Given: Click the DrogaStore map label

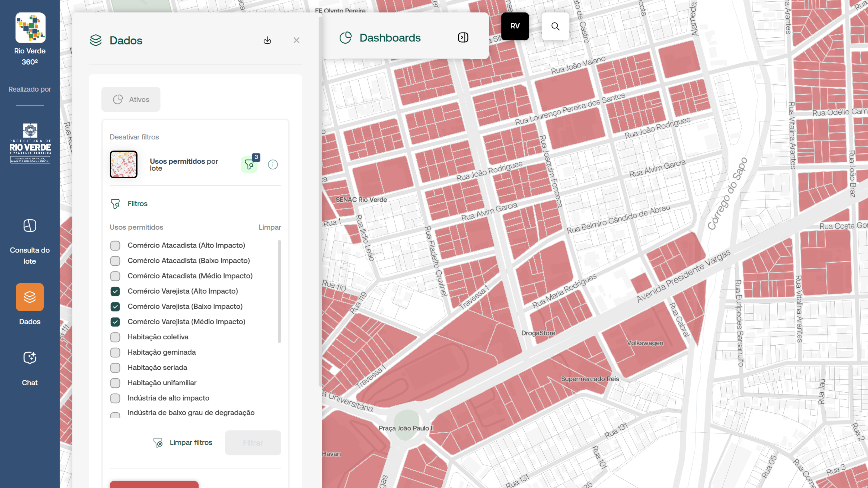Looking at the screenshot, I should click(x=539, y=333).
